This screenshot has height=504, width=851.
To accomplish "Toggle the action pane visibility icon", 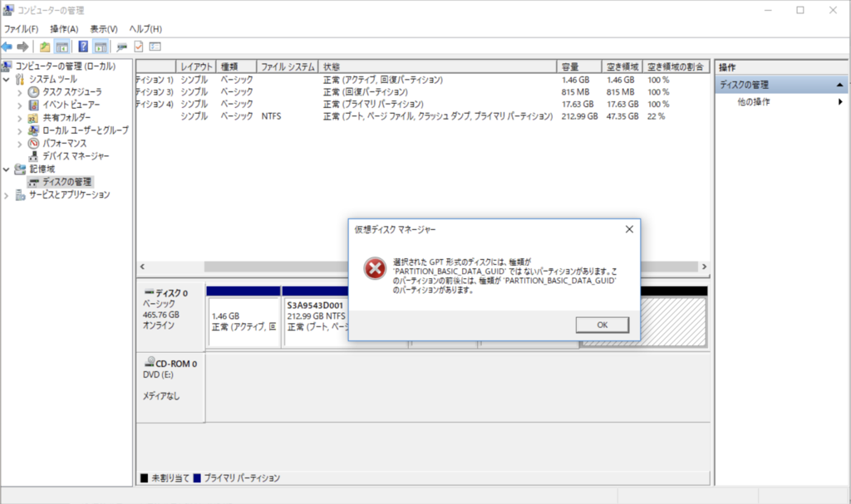I will (100, 46).
